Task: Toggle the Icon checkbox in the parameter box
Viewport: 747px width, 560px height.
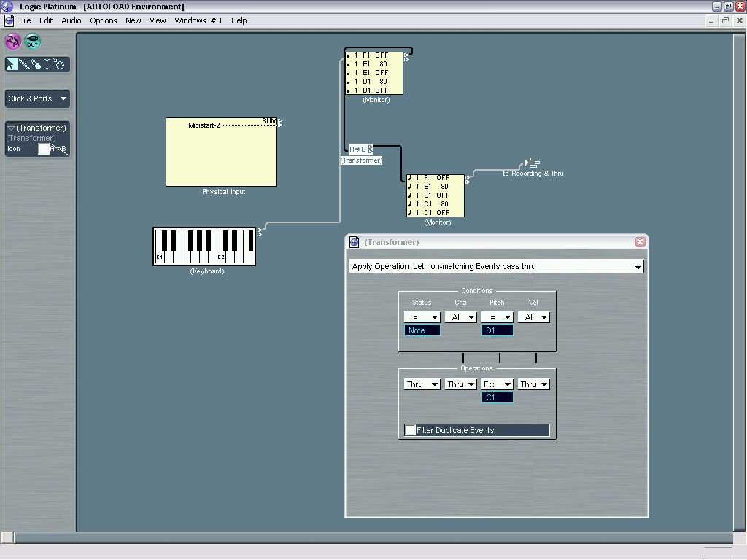Action: pyautogui.click(x=43, y=149)
